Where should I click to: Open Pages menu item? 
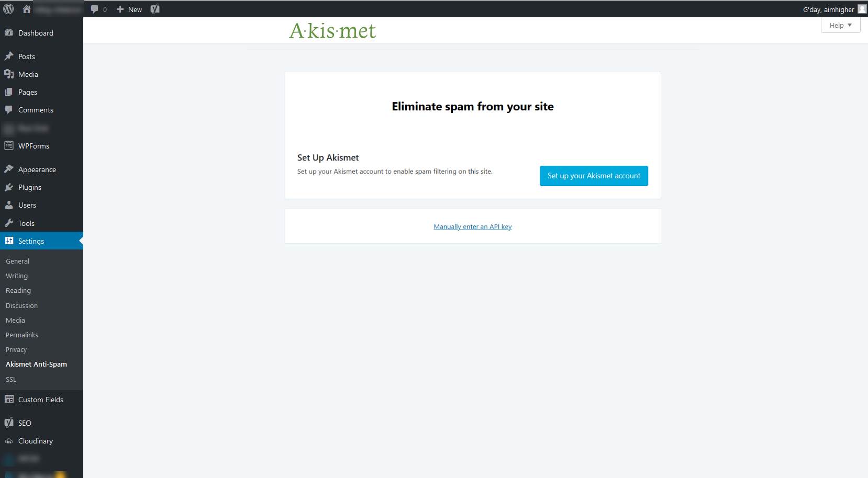click(x=28, y=92)
